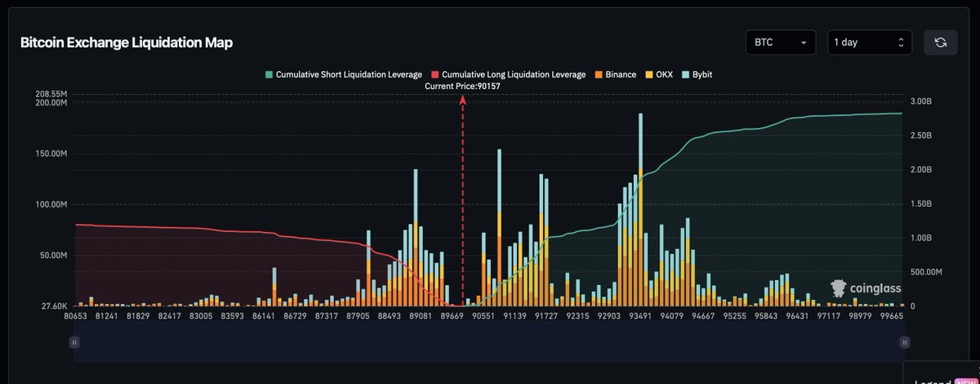Click the 81241 price label
980x384 pixels.
pos(107,315)
